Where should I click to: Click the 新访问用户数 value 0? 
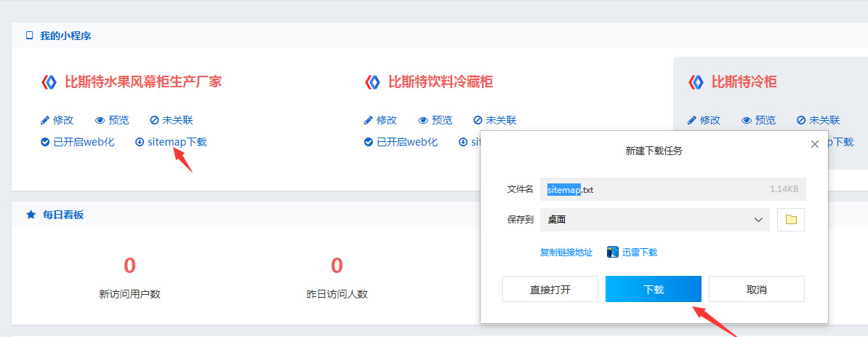point(129,266)
